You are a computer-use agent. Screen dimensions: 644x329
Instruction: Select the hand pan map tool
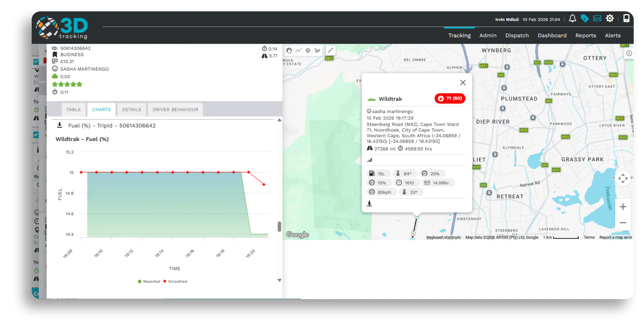pos(289,50)
